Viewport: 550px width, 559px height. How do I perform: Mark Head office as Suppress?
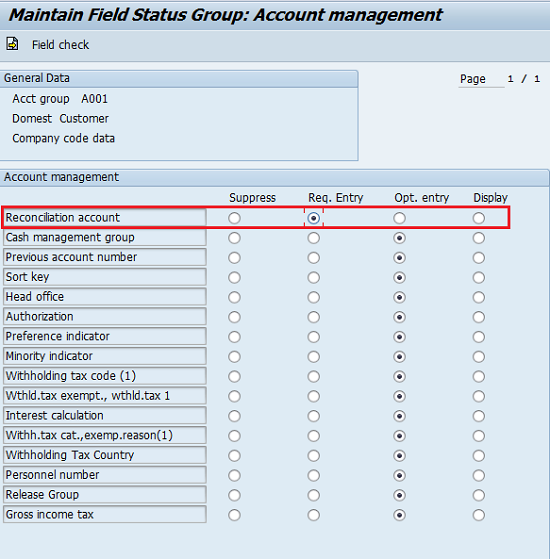point(234,297)
